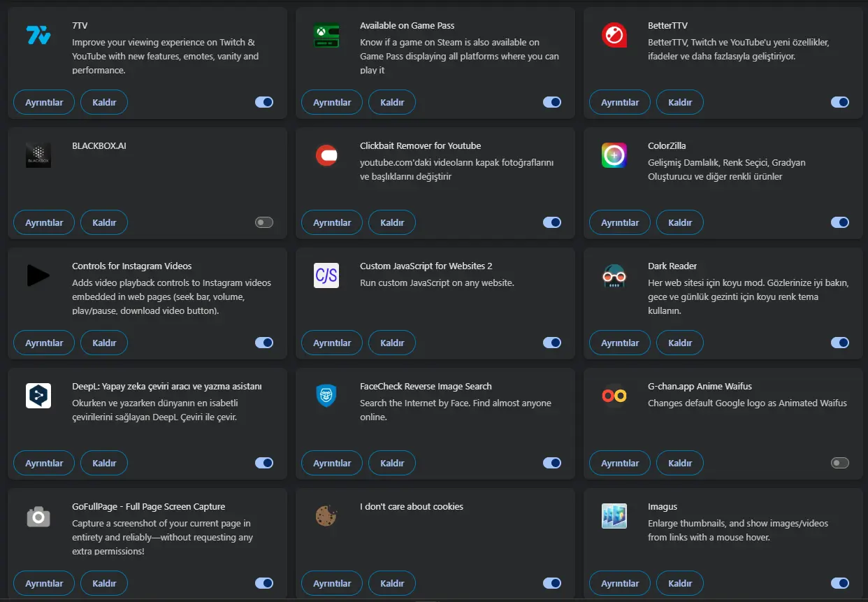
Task: Click the ColorZilla rainbow icon
Action: (614, 155)
